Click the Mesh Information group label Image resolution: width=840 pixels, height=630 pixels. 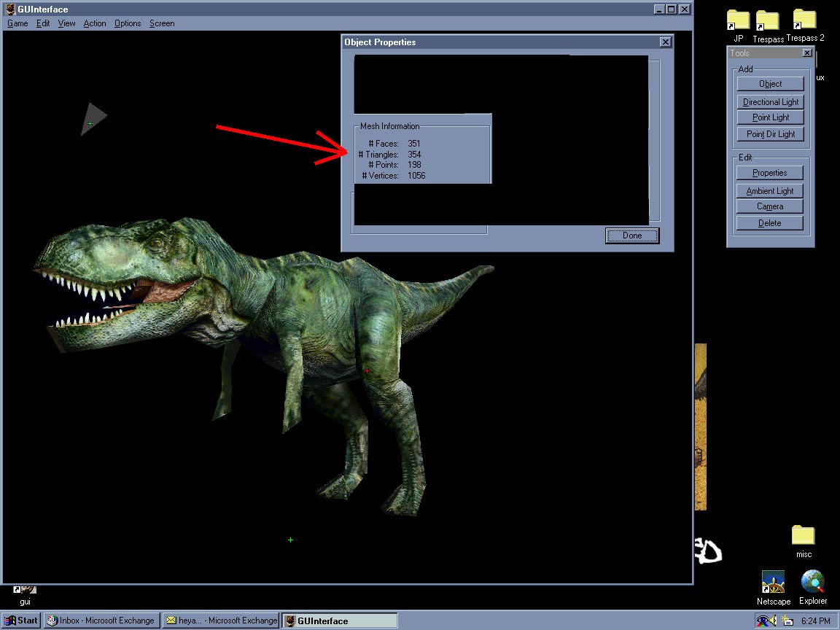(x=389, y=126)
